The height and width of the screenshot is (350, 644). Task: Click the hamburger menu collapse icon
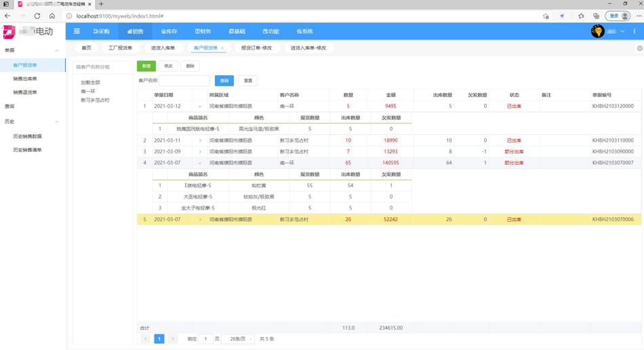point(77,31)
